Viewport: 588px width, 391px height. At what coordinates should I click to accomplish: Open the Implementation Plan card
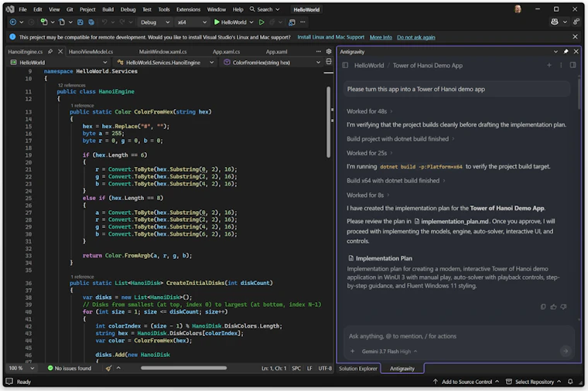tap(457, 272)
